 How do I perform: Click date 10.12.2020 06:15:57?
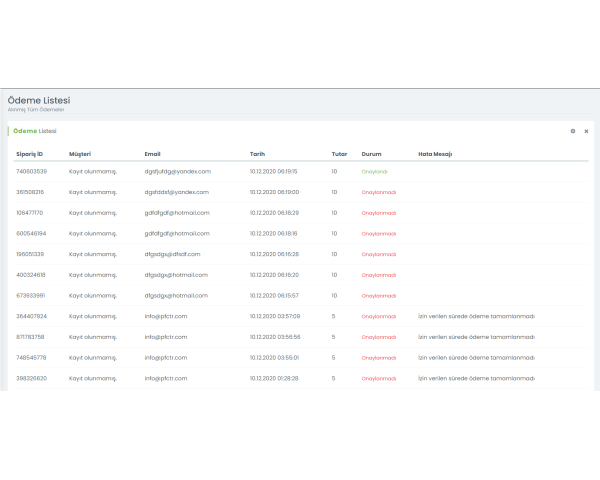click(x=274, y=295)
